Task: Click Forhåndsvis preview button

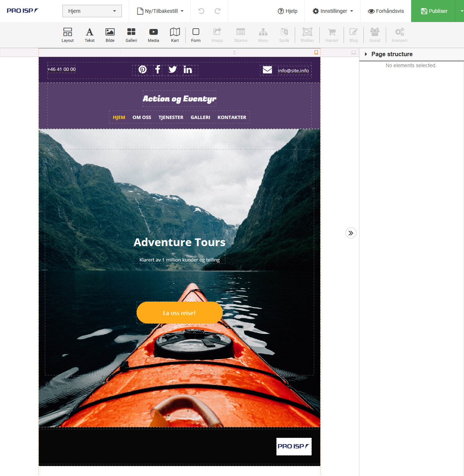Action: coord(386,11)
